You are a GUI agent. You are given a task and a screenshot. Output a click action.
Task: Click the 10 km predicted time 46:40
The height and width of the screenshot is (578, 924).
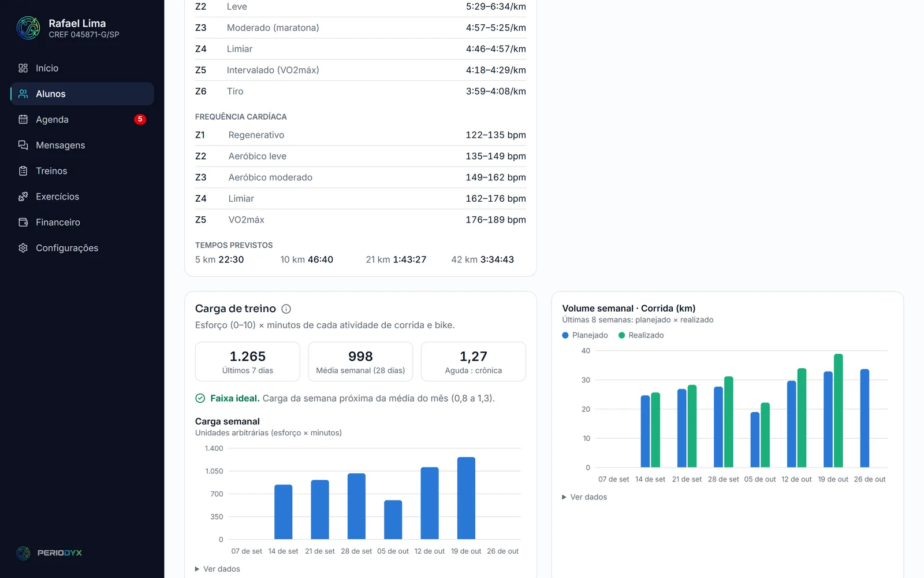[321, 260]
